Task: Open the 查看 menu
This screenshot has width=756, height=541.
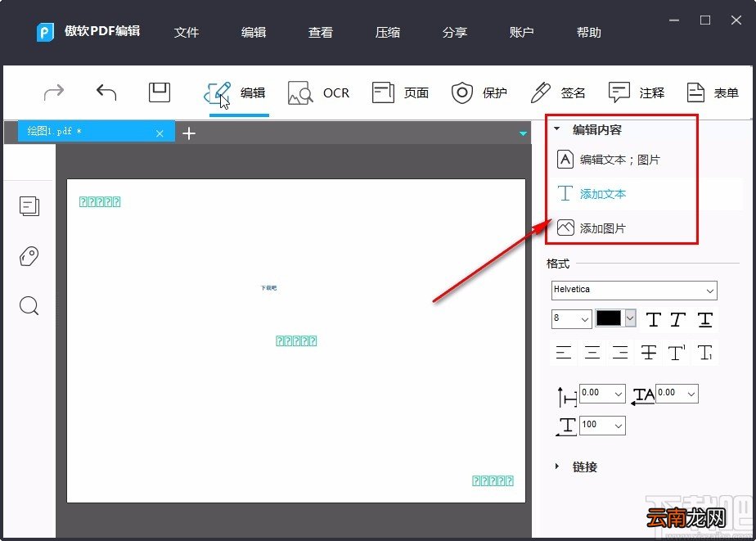Action: [x=321, y=32]
